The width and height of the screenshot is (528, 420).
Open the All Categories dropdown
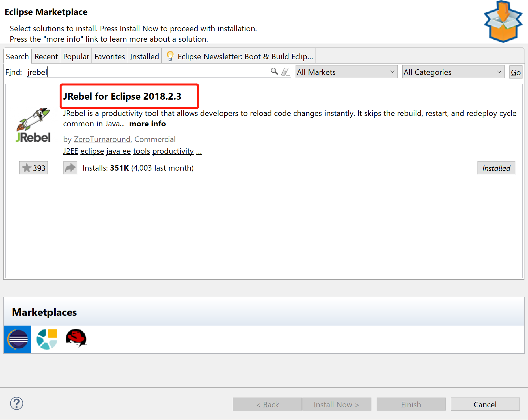tap(453, 72)
